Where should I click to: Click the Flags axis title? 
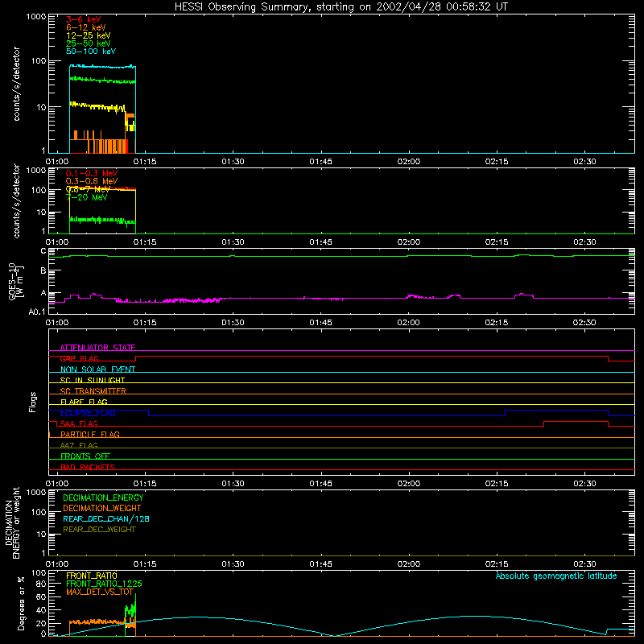32,402
